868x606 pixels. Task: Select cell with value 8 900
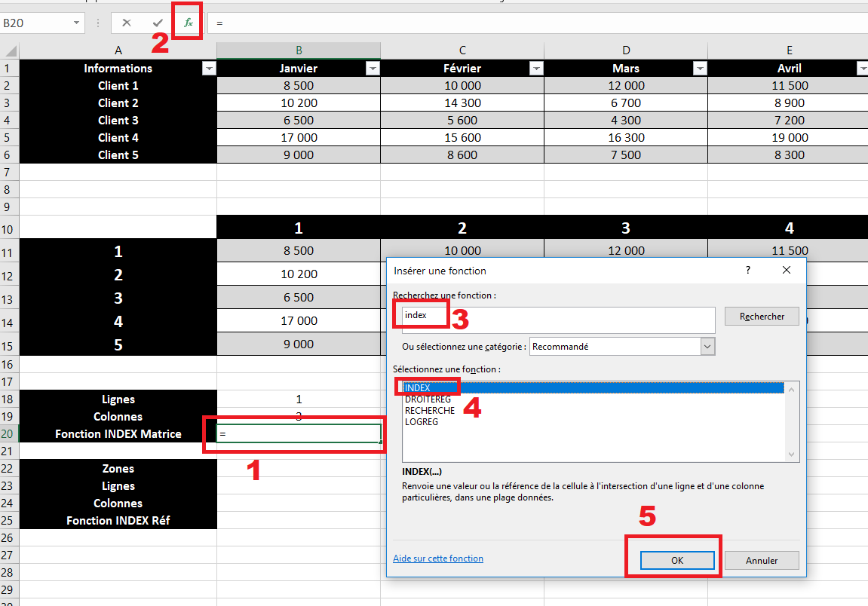pyautogui.click(x=790, y=103)
